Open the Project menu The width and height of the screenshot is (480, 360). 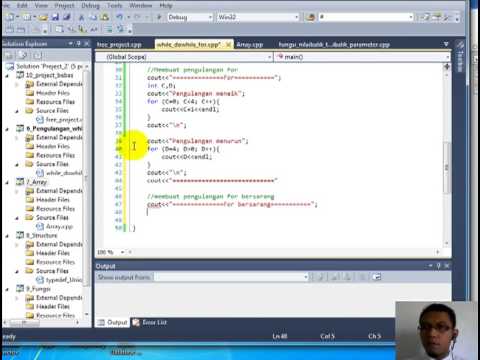[x=64, y=5]
